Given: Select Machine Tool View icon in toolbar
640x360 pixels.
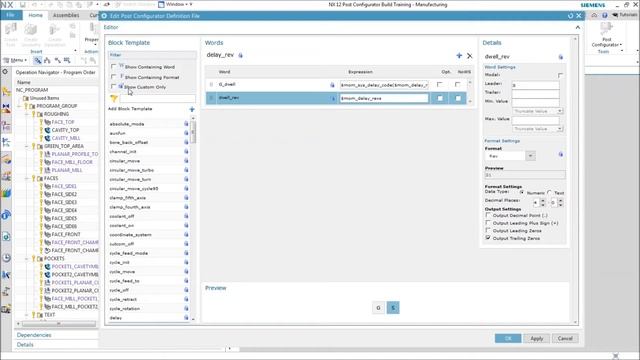Looking at the screenshot, I should 47,60.
